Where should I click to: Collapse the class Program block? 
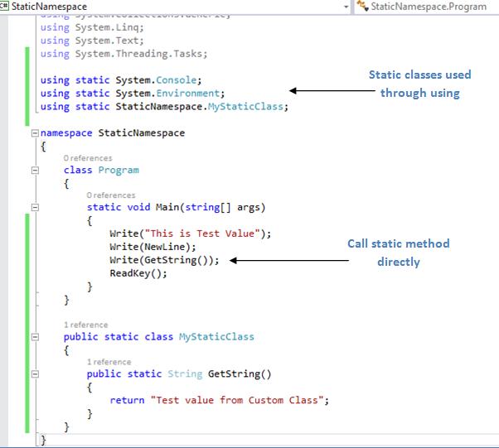point(35,170)
